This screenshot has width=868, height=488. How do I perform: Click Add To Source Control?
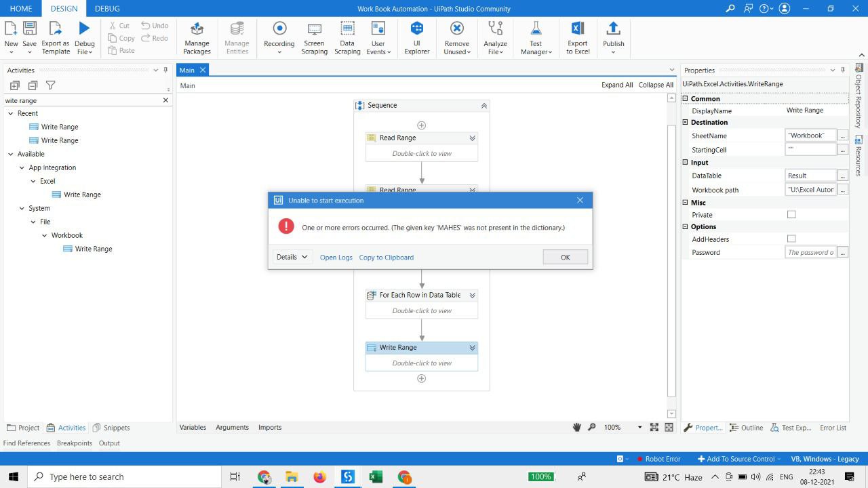point(738,459)
